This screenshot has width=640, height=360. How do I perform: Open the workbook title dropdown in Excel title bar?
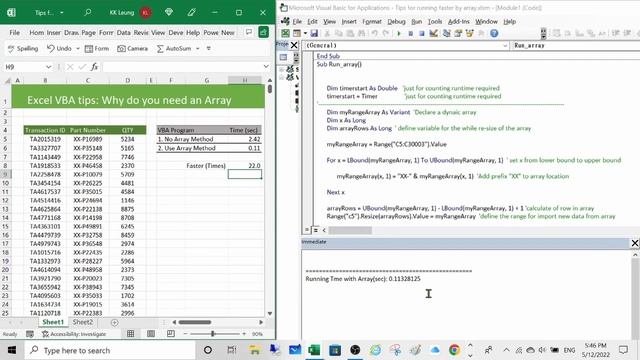62,13
